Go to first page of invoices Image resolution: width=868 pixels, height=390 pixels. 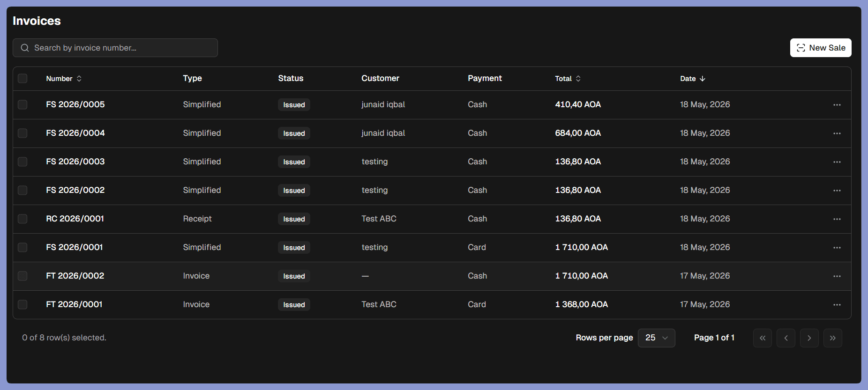[x=763, y=338]
